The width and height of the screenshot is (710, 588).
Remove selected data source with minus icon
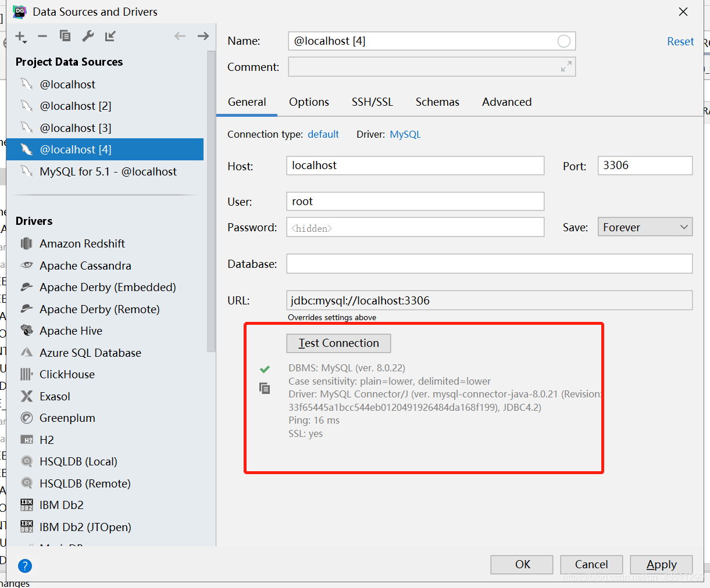click(42, 36)
